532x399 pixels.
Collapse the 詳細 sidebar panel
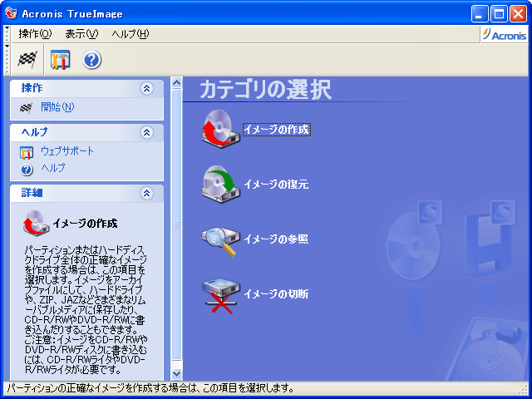tap(146, 193)
